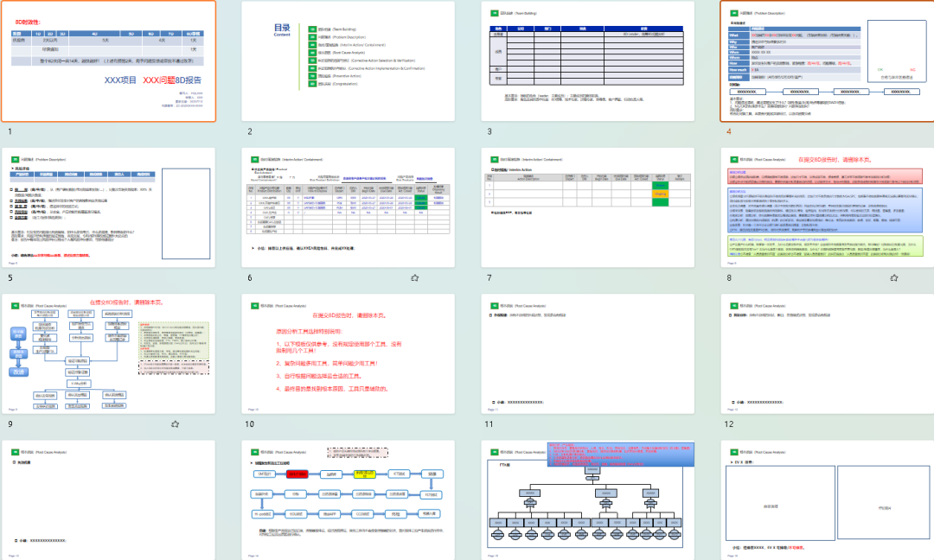Click slide number label 3
The height and width of the screenshot is (560, 934).
489,131
